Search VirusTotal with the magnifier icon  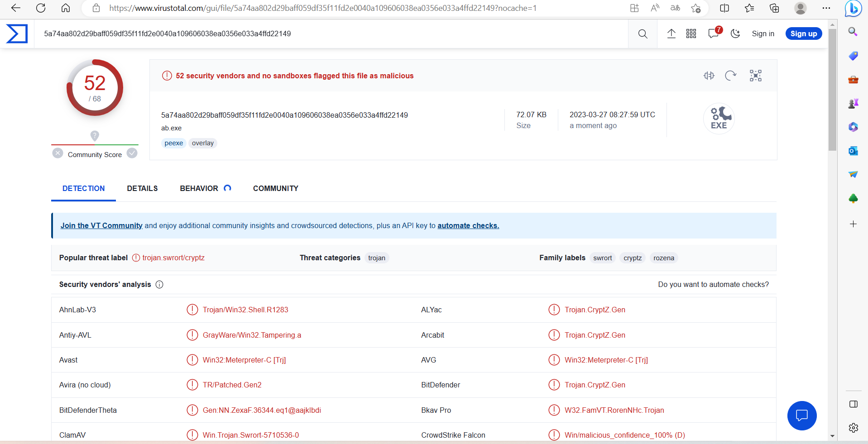[x=643, y=34]
